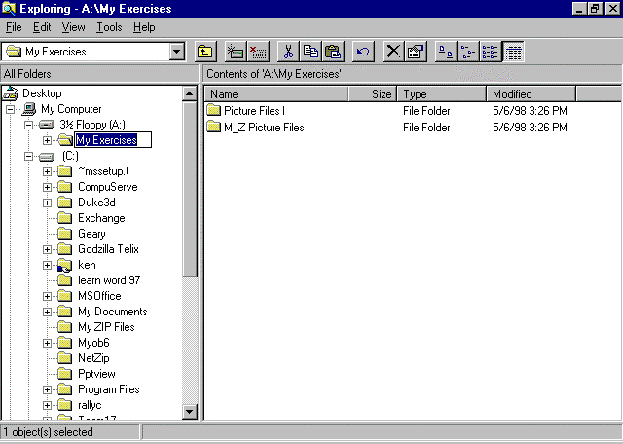The height and width of the screenshot is (444, 623).
Task: Click the Undo arrow icon
Action: tap(364, 51)
